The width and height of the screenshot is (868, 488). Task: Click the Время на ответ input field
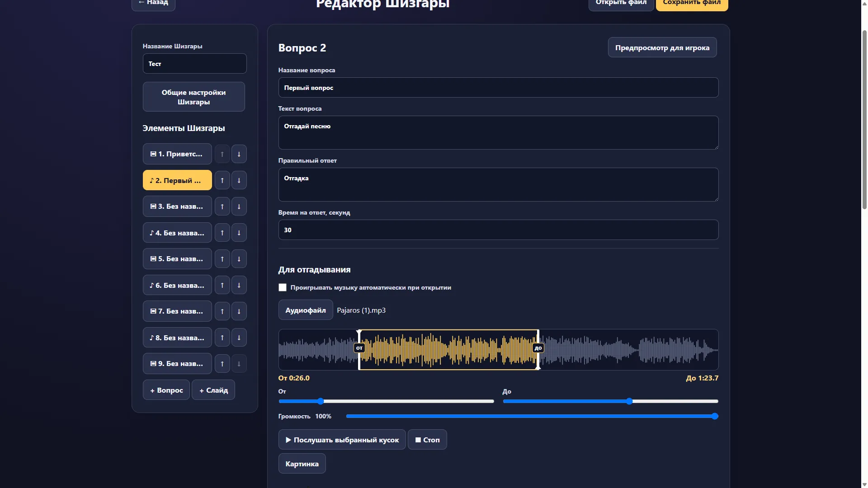tap(498, 230)
